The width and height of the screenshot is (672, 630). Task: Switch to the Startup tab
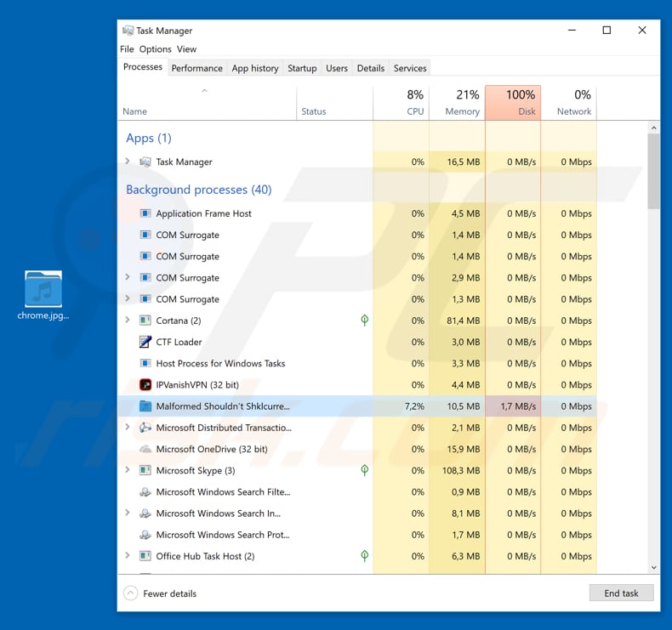302,68
